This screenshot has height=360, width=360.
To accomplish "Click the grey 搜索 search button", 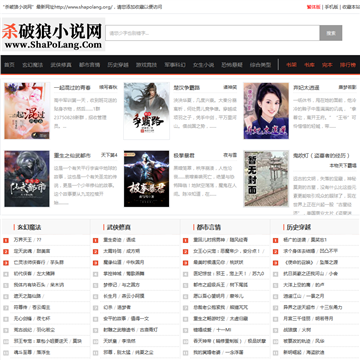I will tap(331, 33).
